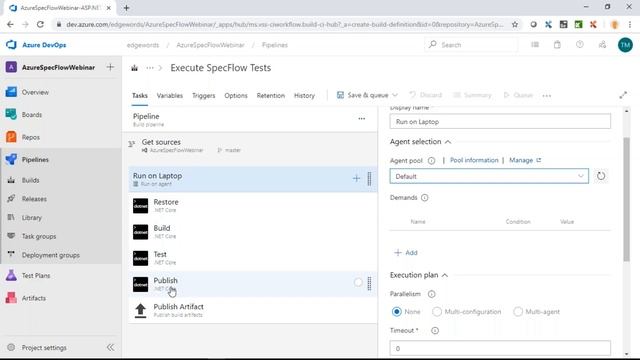Select None parallelism option
The image size is (640, 360).
click(396, 311)
